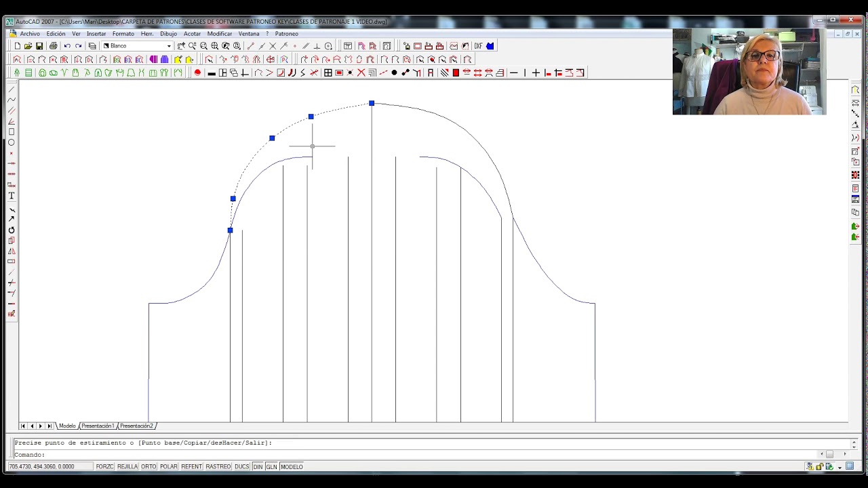Redo action with the redo arrow
Screen dimensions: 868x488
click(79, 46)
